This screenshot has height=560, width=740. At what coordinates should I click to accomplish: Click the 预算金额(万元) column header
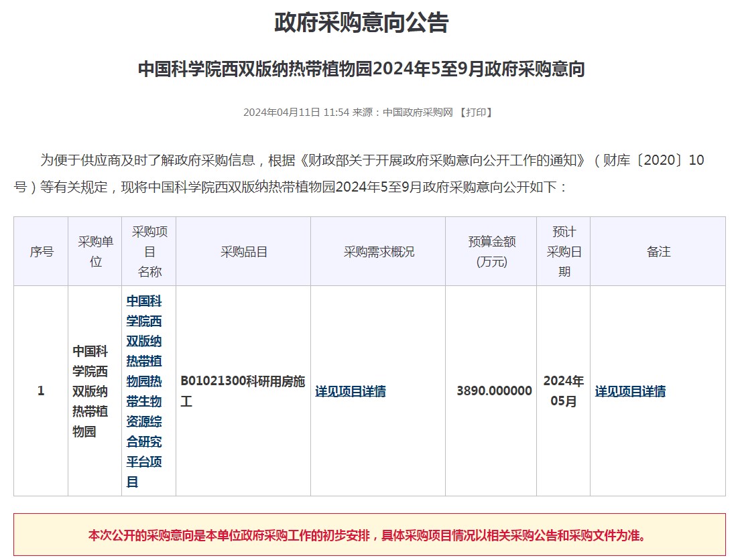(x=491, y=252)
